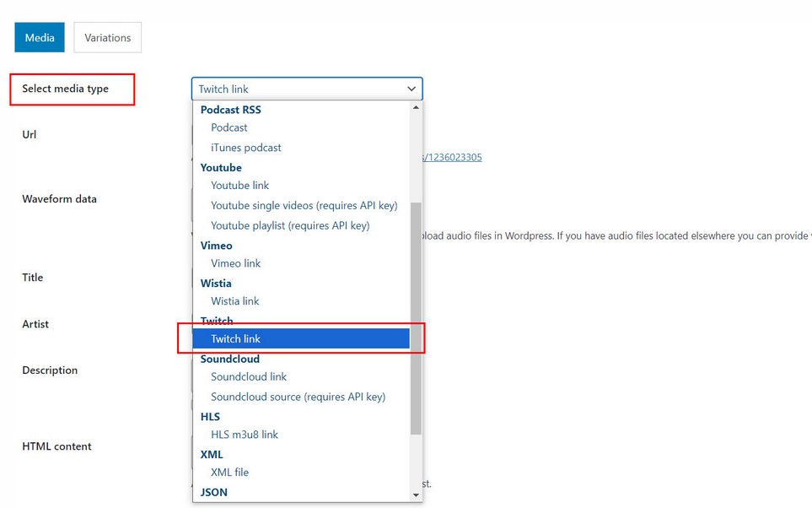The width and height of the screenshot is (812, 508).
Task: Click the Soundcloud group heading
Action: coord(230,359)
